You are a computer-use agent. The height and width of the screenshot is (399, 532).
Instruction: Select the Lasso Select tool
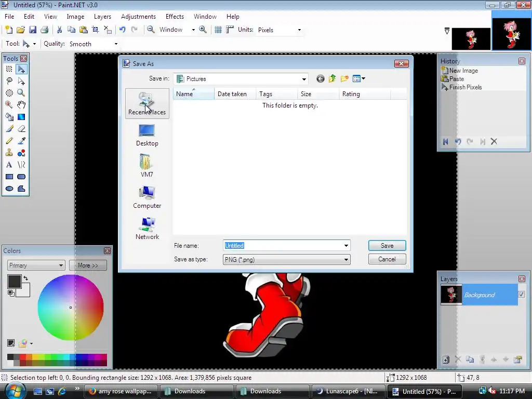(9, 81)
